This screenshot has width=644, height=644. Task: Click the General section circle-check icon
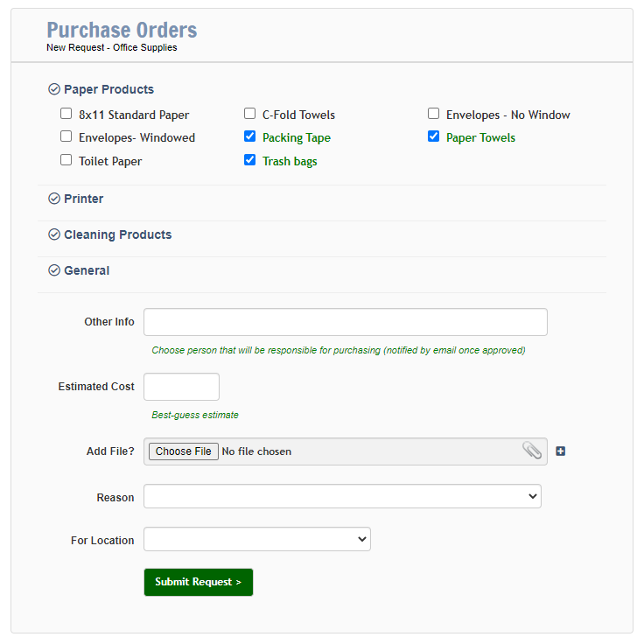(54, 270)
